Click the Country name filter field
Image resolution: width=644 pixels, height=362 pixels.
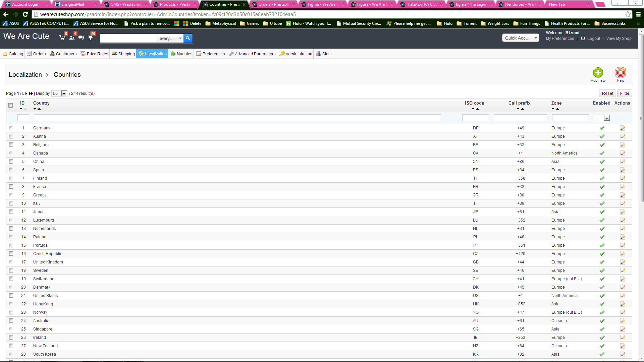(x=237, y=118)
